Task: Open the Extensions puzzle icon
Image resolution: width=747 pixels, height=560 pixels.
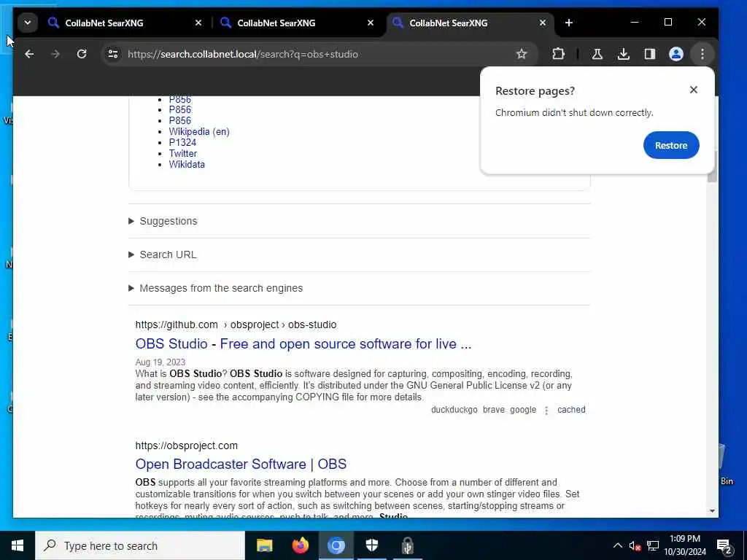Action: 558,54
